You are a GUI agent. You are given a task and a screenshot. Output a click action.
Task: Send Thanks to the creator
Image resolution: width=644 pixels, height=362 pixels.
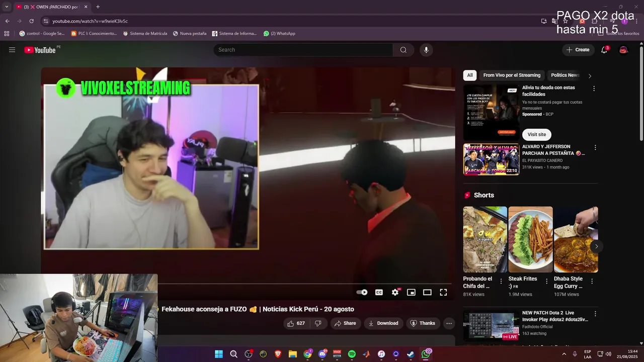tap(423, 323)
